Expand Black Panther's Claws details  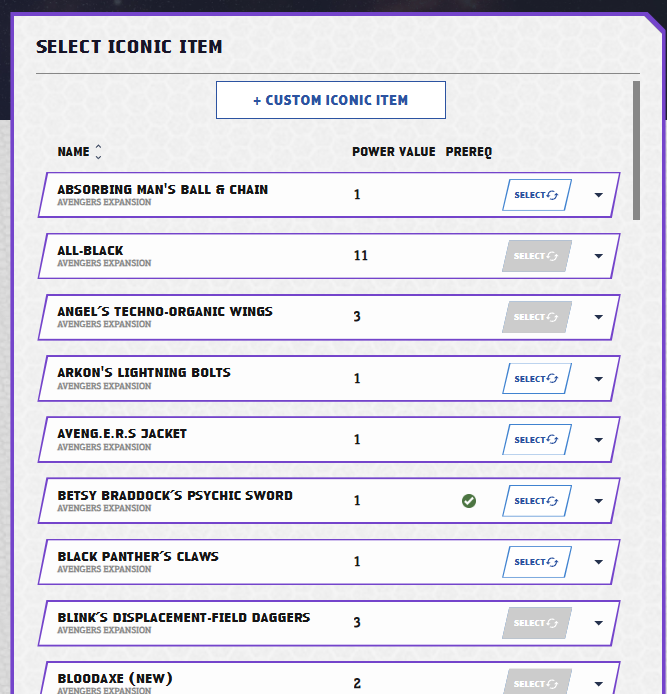[599, 563]
